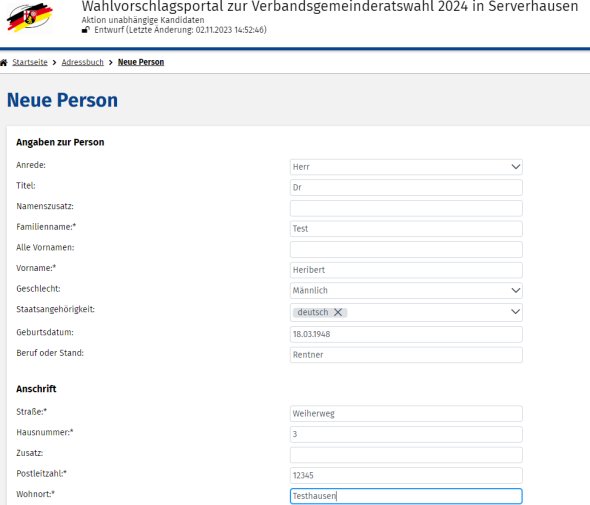Focus the Titel input field
This screenshot has width=590, height=505.
[406, 187]
